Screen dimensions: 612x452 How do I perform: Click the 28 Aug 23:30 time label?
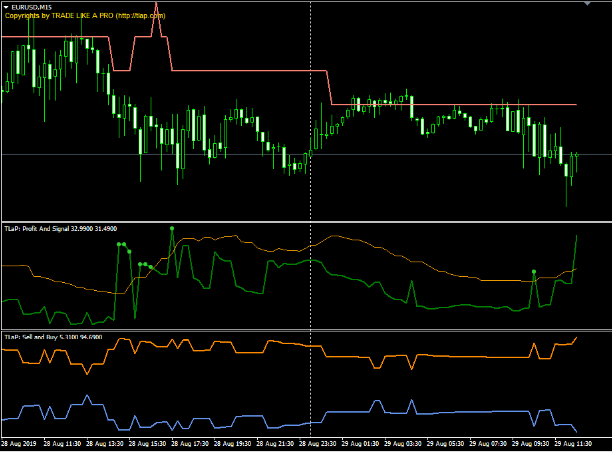(317, 444)
